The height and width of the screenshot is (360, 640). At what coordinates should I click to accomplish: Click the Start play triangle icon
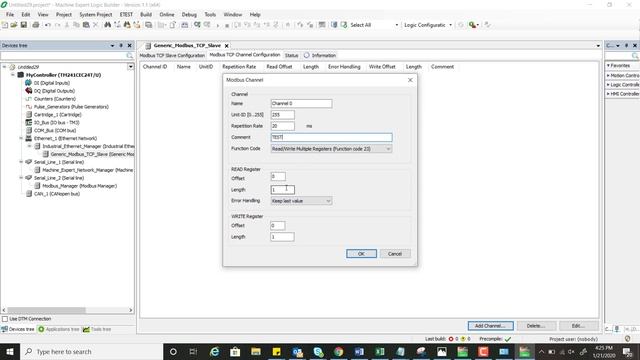click(218, 25)
